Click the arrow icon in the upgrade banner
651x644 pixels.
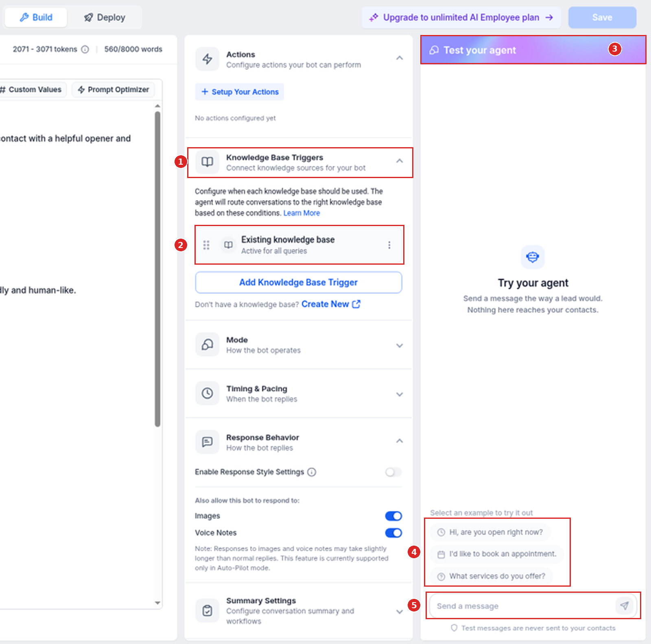point(549,17)
